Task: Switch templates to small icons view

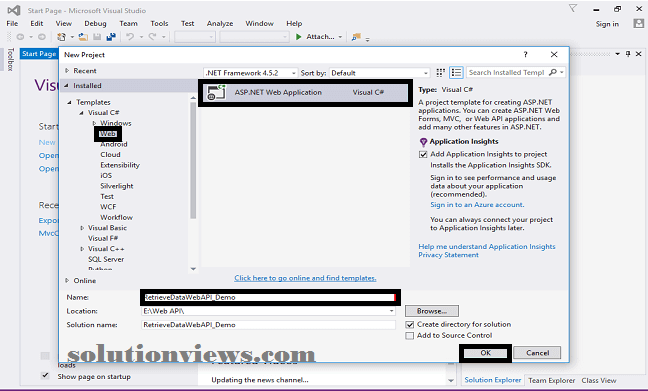Action: 441,73
